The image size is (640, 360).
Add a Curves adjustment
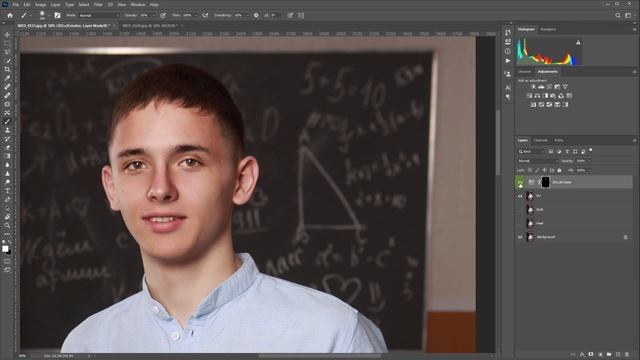pos(549,87)
